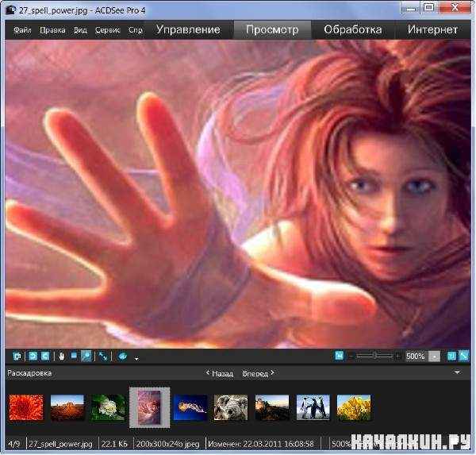
Task: Select the rectangle Select tool
Action: [74, 356]
